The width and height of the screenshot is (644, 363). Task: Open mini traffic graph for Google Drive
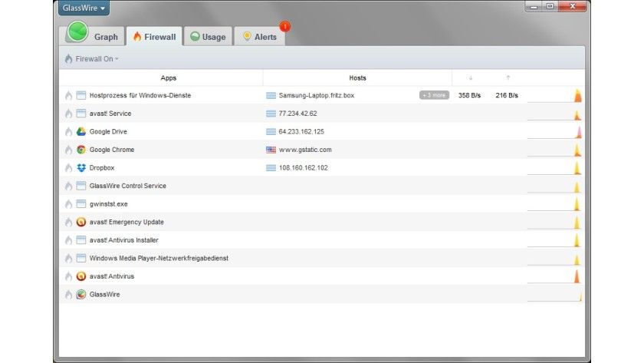[554, 131]
